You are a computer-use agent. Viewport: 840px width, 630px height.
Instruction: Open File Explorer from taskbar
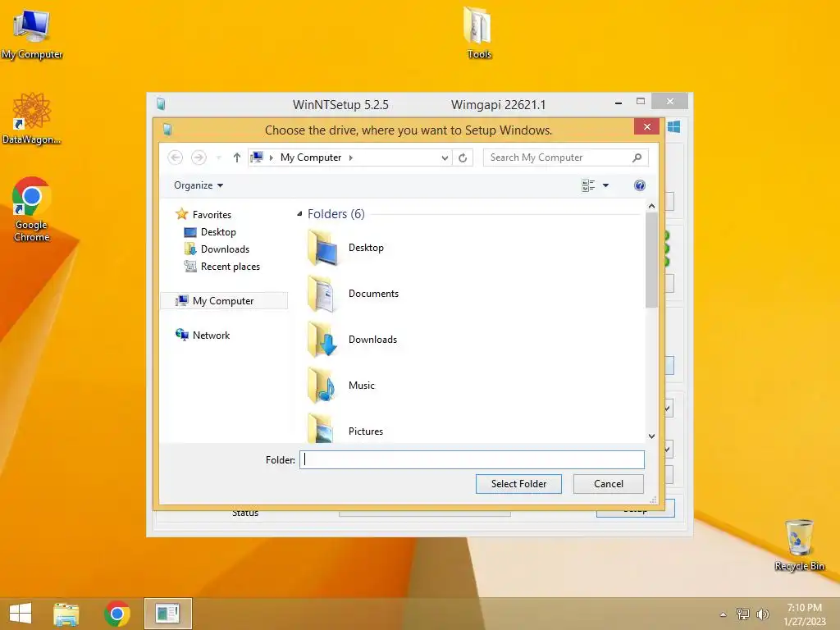[x=66, y=614]
